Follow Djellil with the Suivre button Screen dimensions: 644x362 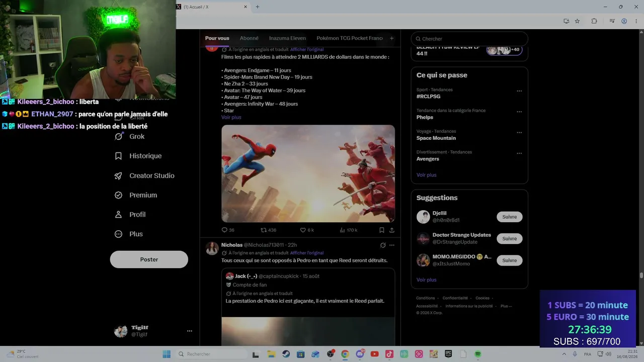click(510, 217)
